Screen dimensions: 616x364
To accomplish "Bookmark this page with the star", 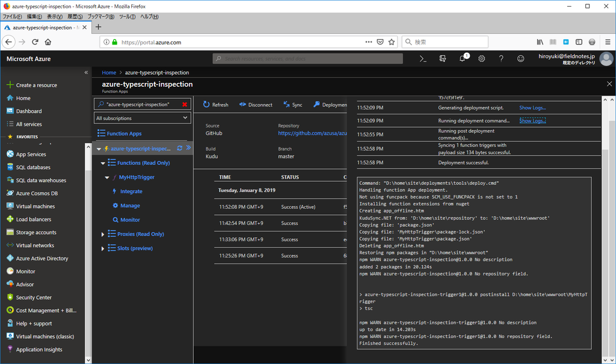I will [x=392, y=42].
